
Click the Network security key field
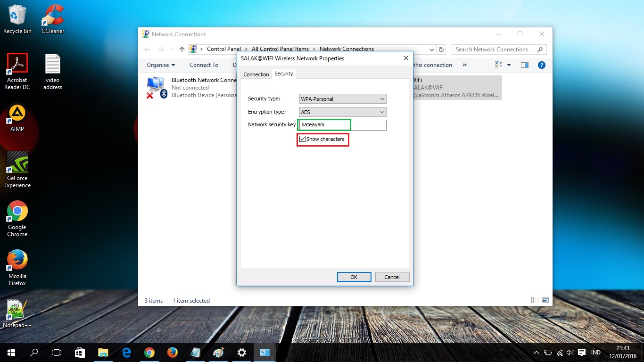(x=343, y=125)
